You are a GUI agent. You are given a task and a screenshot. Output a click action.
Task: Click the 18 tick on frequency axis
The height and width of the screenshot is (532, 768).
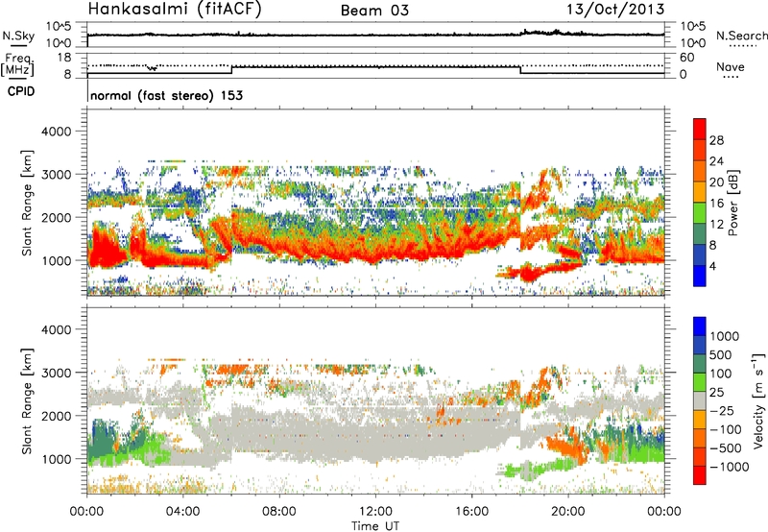click(63, 57)
